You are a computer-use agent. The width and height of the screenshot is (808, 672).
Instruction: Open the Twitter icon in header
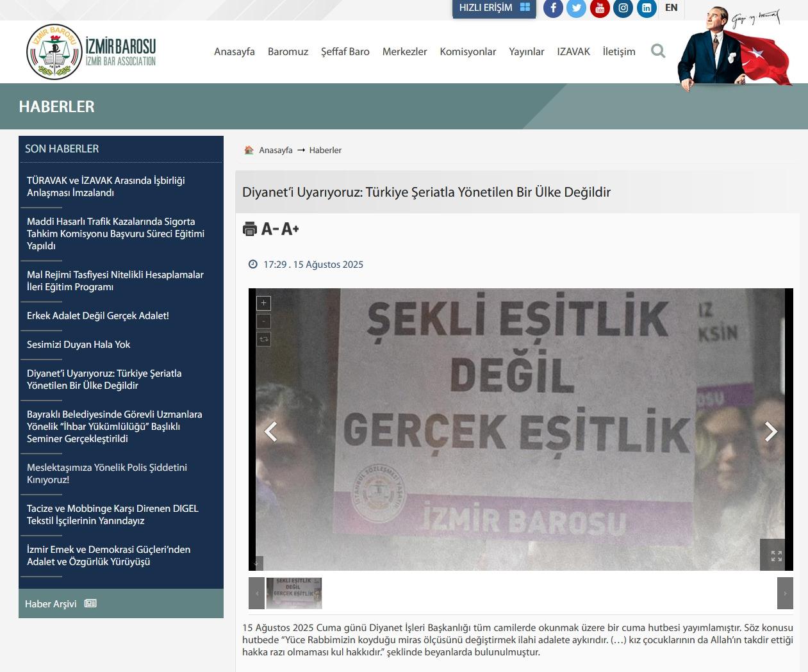point(576,8)
